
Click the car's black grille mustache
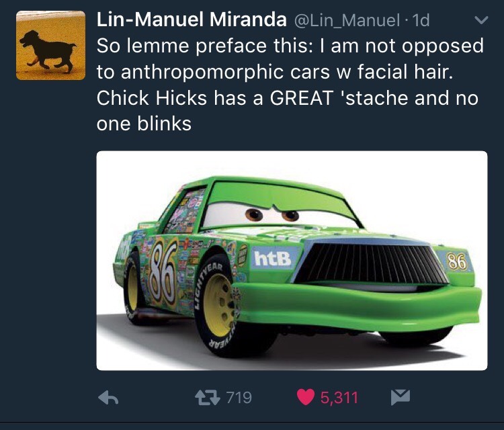(371, 263)
